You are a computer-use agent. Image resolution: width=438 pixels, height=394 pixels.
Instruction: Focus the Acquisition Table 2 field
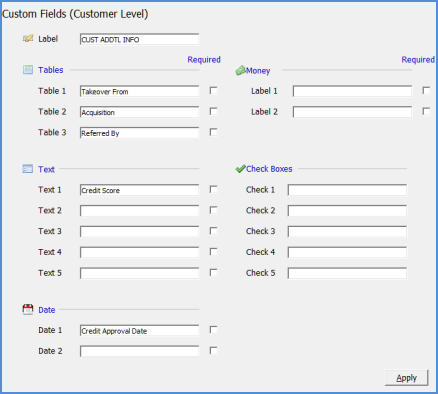[x=139, y=112]
